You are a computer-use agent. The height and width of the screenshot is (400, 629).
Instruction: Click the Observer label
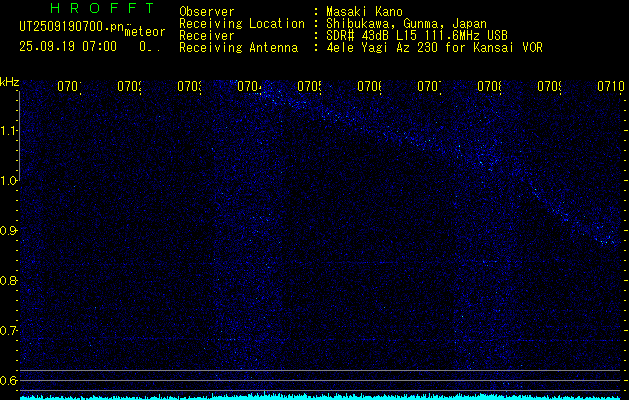(x=207, y=11)
